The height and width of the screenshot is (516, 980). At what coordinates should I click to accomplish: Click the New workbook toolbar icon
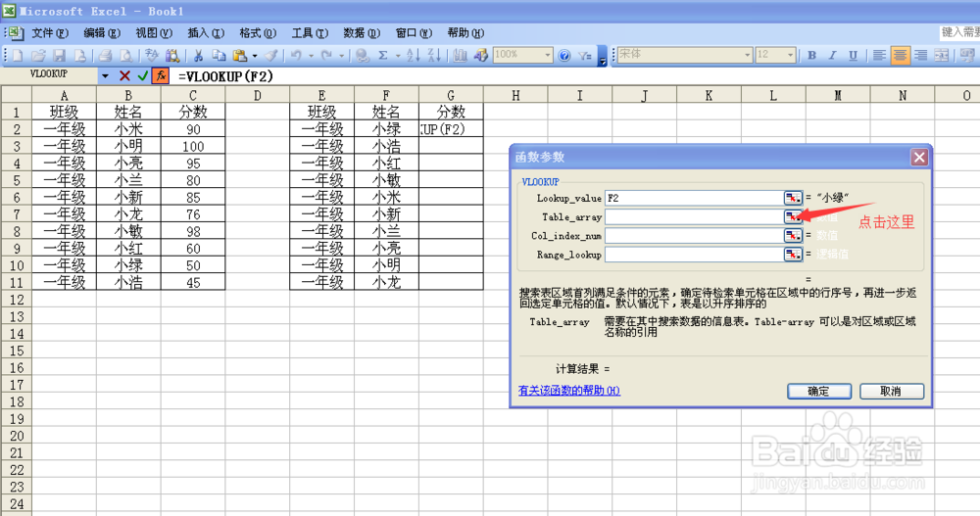(x=18, y=56)
